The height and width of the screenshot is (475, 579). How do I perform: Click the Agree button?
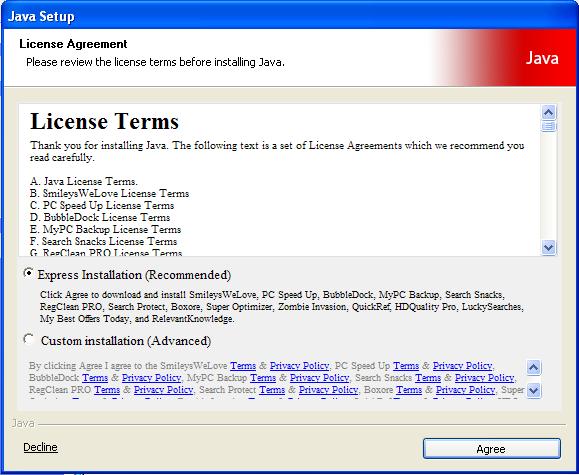pos(491,449)
